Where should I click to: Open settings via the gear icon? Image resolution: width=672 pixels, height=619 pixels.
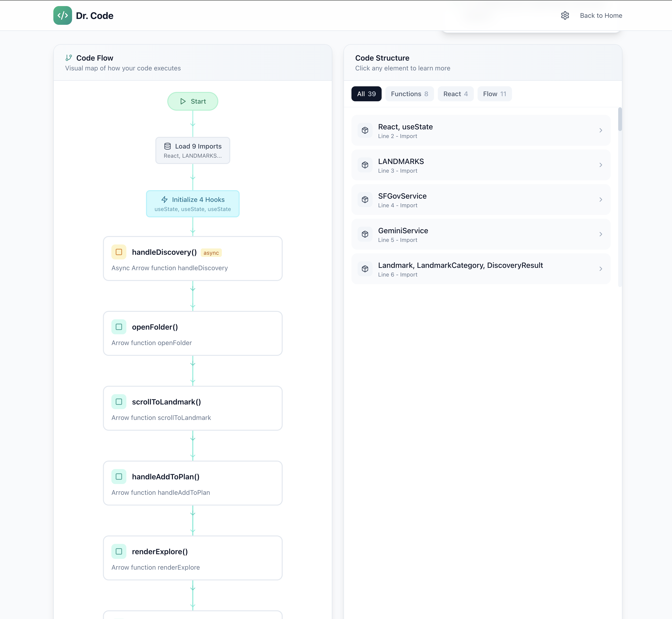coord(565,15)
